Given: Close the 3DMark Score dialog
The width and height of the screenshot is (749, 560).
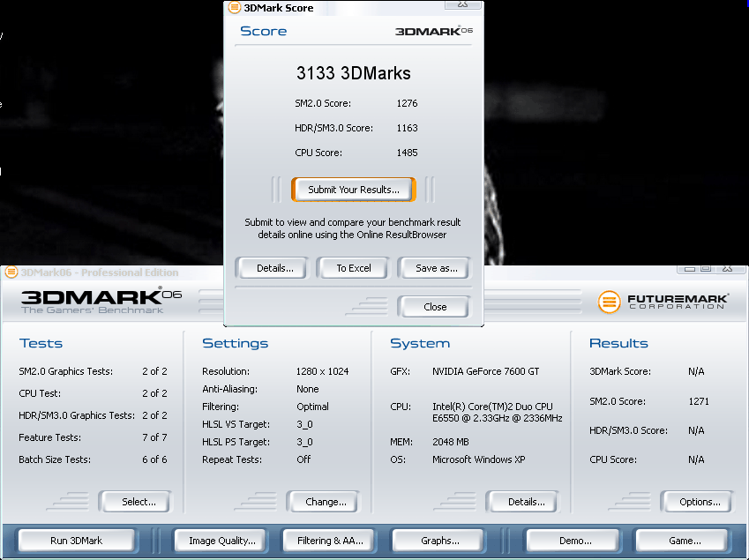Looking at the screenshot, I should point(434,307).
